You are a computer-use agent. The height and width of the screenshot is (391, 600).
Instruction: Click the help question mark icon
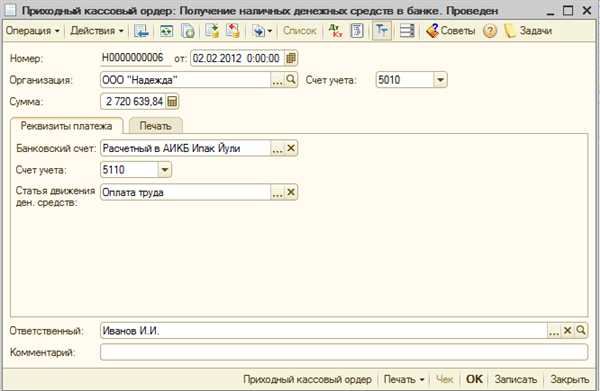pos(490,31)
